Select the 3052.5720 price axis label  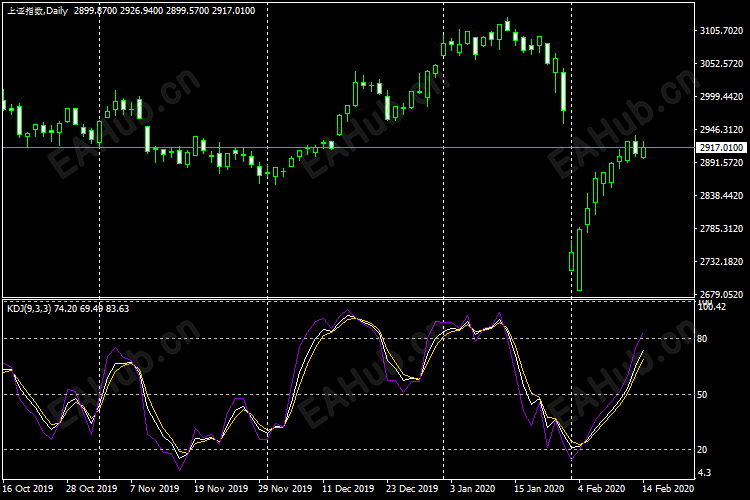pos(721,64)
